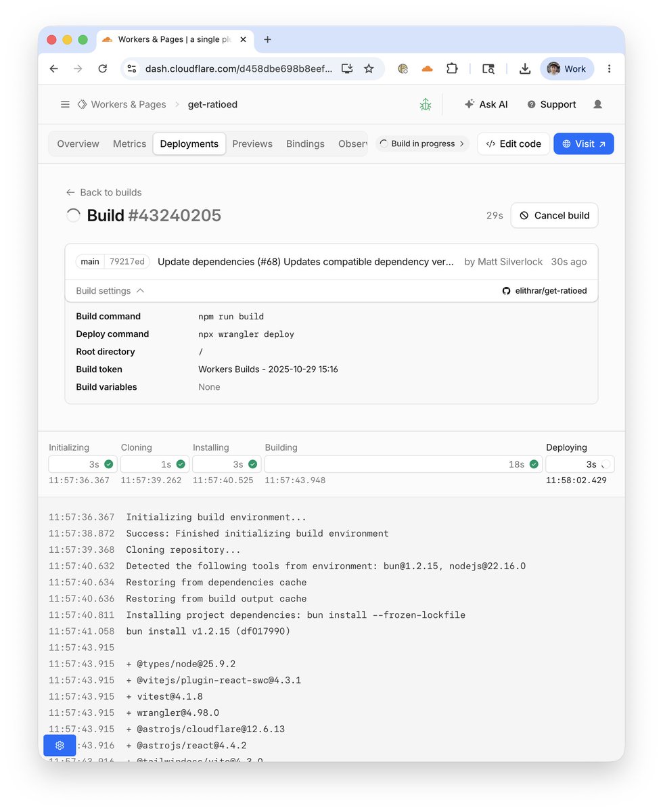
Task: Select the Deploying step bar
Action: 580,464
